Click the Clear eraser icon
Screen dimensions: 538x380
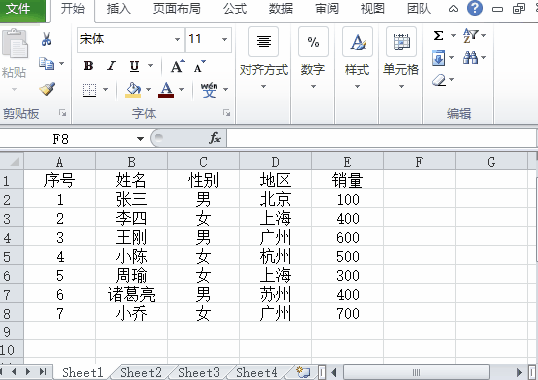(439, 80)
